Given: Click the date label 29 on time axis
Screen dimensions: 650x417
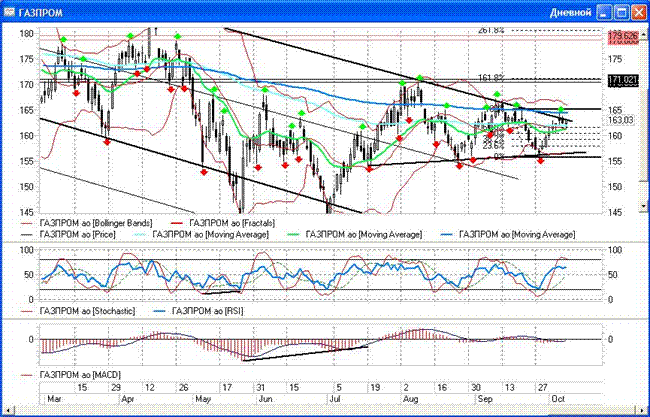Looking at the screenshot, I should coord(115,388).
